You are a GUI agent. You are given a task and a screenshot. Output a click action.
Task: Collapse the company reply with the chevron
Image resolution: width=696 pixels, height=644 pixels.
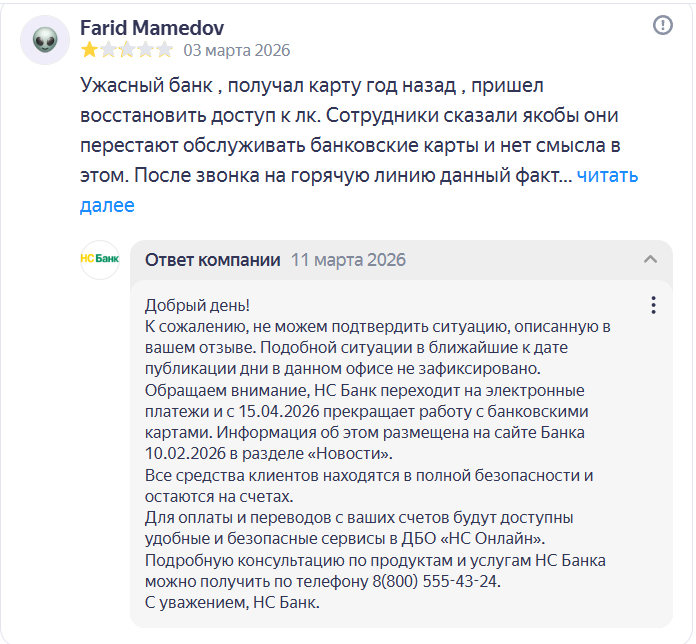pos(651,260)
